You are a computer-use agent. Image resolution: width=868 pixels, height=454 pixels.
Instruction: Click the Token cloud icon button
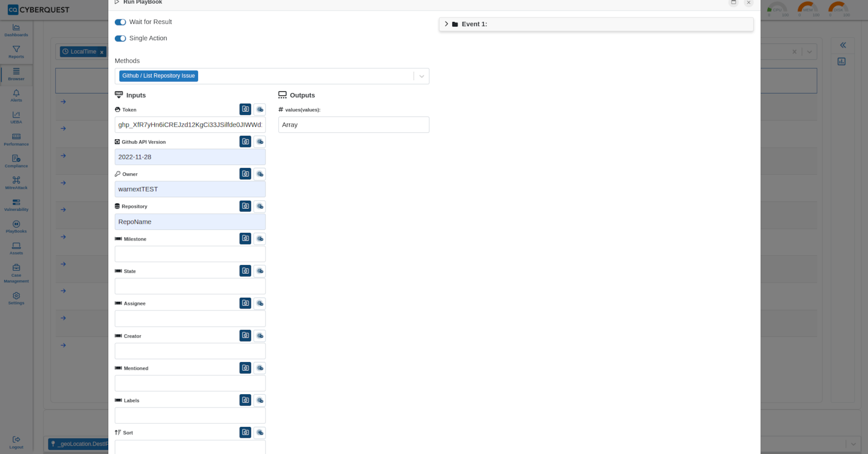(x=260, y=109)
